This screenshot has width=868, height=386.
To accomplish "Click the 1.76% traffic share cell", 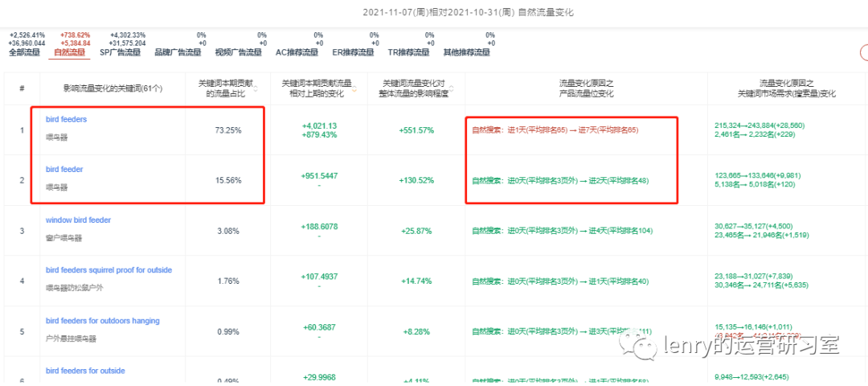I will click(x=227, y=281).
